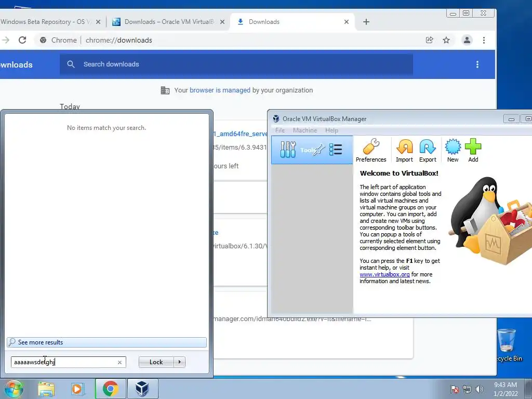Click the Import appliance icon

404,151
